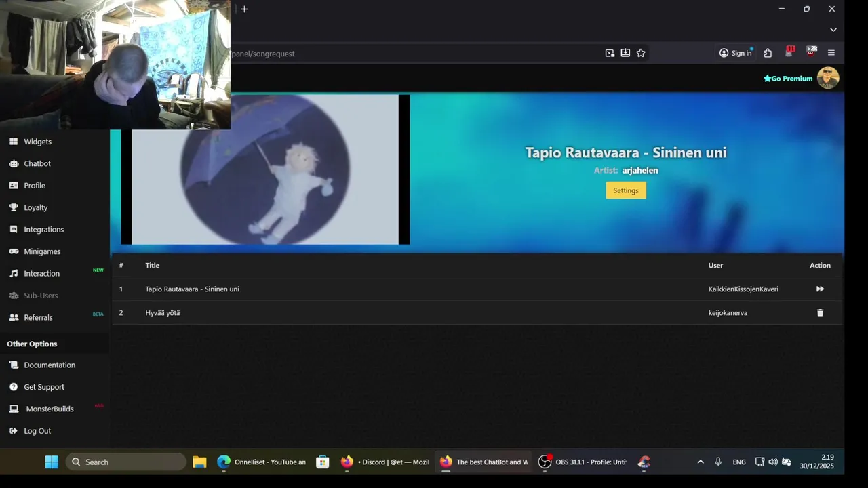Click the picture-in-picture icon in address bar

(610, 53)
